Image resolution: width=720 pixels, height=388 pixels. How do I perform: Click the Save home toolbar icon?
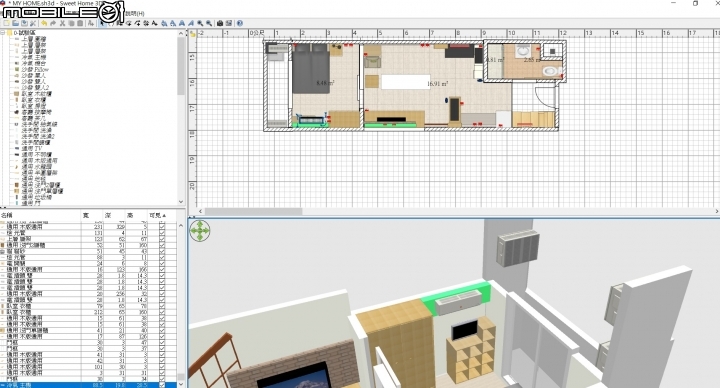[24, 23]
